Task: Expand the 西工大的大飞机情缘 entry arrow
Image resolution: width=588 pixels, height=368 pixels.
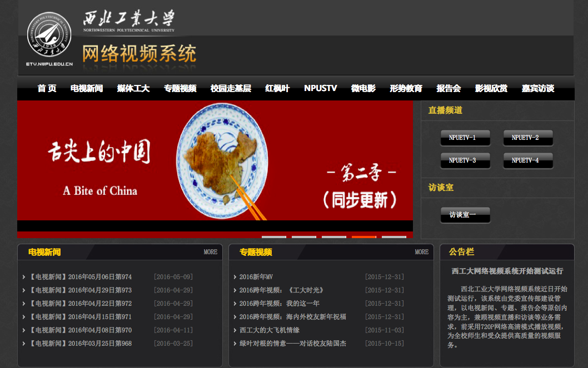Action: click(x=235, y=330)
